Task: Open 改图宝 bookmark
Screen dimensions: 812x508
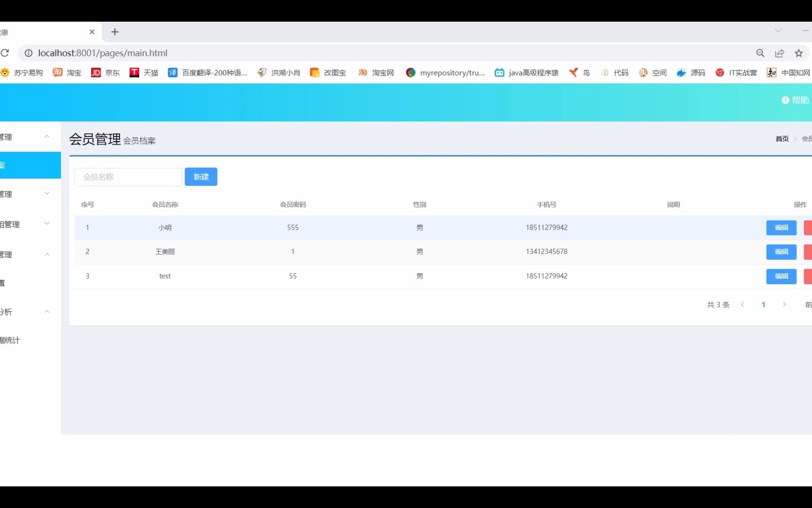Action: (x=328, y=72)
